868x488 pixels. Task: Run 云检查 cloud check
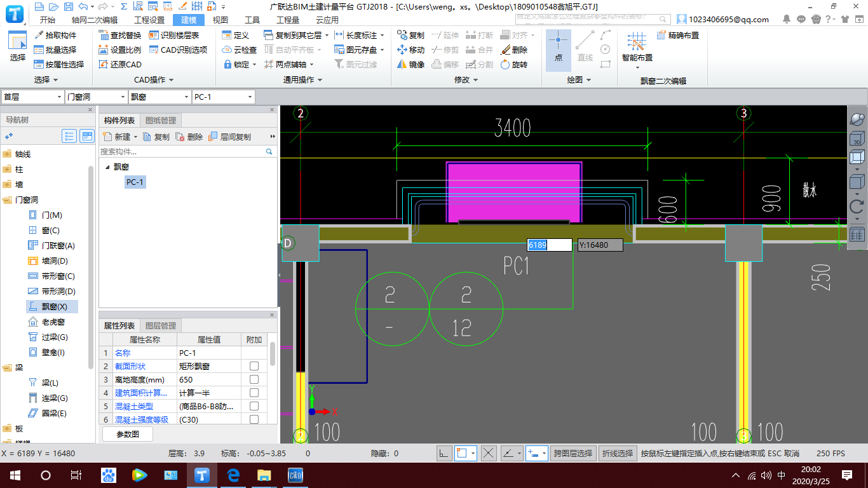(x=239, y=50)
